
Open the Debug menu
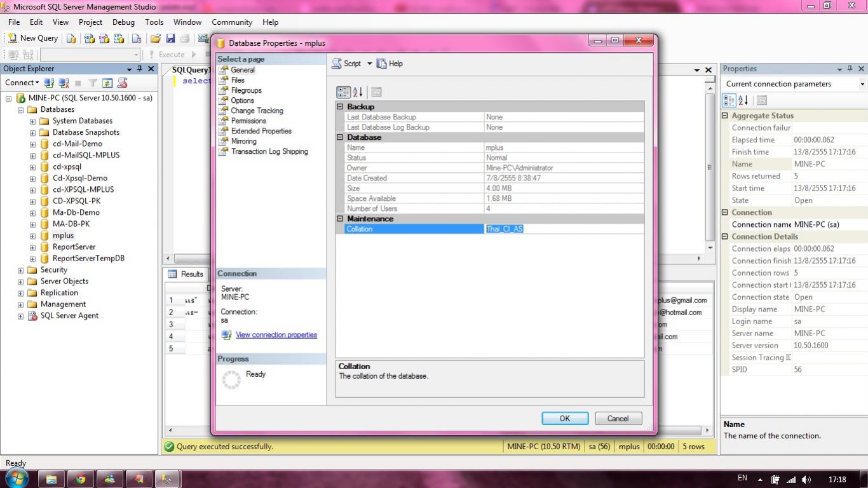[x=123, y=22]
